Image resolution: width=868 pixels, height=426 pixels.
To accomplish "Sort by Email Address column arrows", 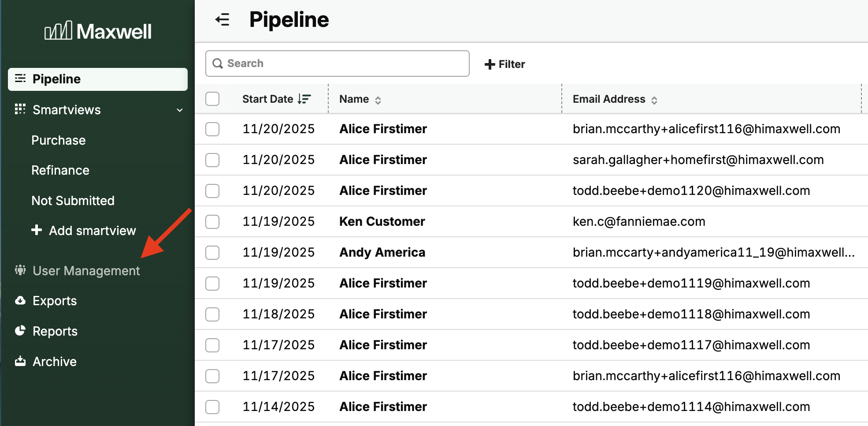I will tap(654, 100).
